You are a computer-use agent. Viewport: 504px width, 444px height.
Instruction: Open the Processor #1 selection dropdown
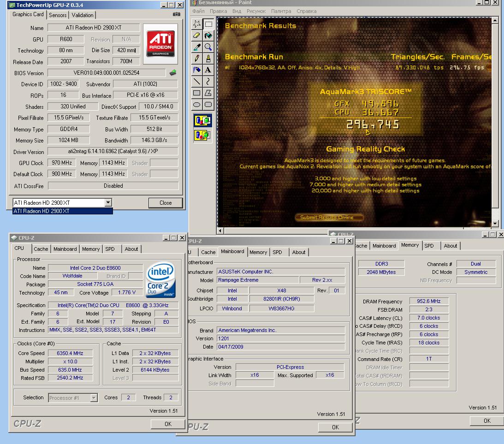click(x=94, y=398)
